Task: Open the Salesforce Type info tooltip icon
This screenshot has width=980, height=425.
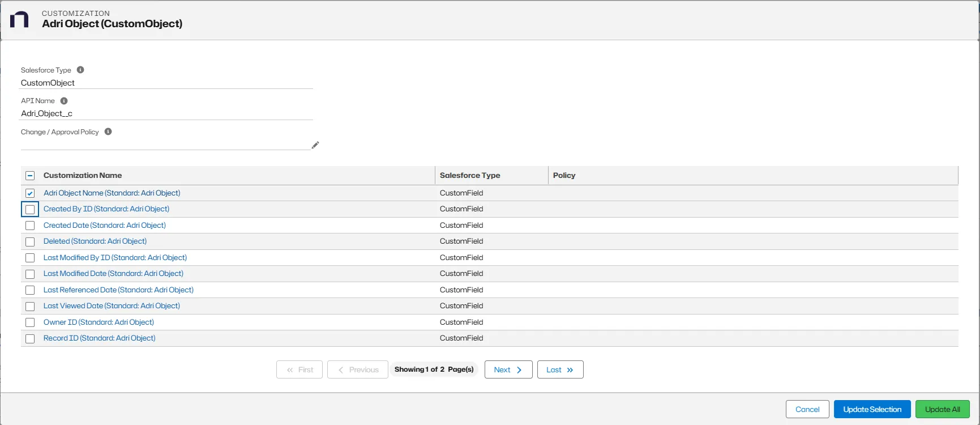Action: coord(80,70)
